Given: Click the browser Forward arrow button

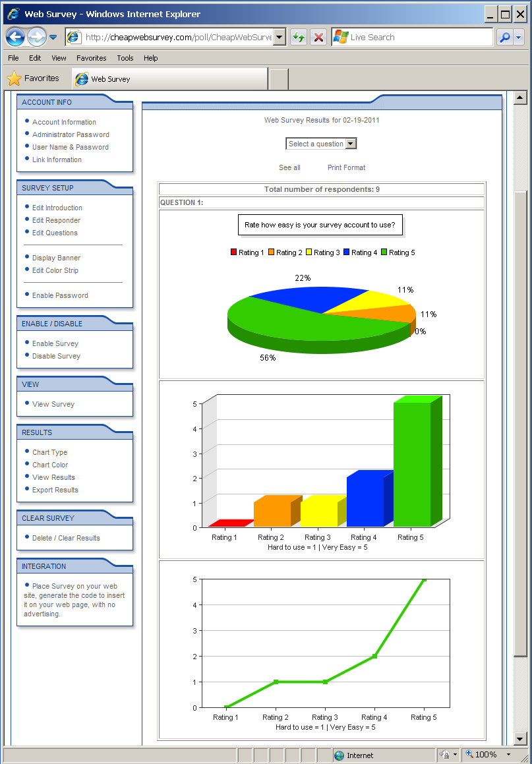Looking at the screenshot, I should point(36,37).
